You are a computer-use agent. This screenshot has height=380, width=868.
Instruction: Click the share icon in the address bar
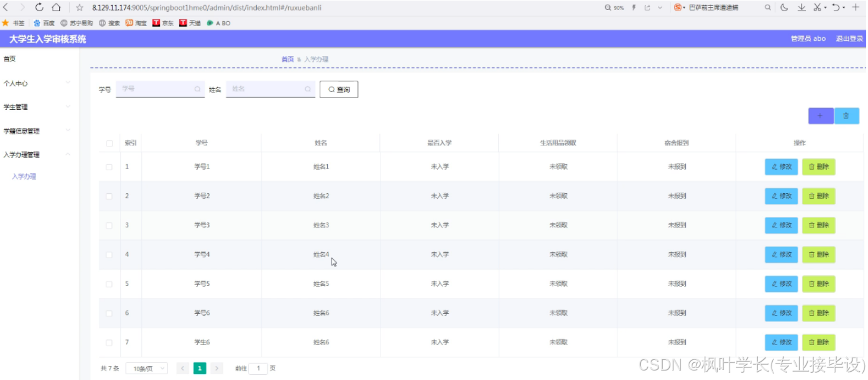tap(647, 8)
